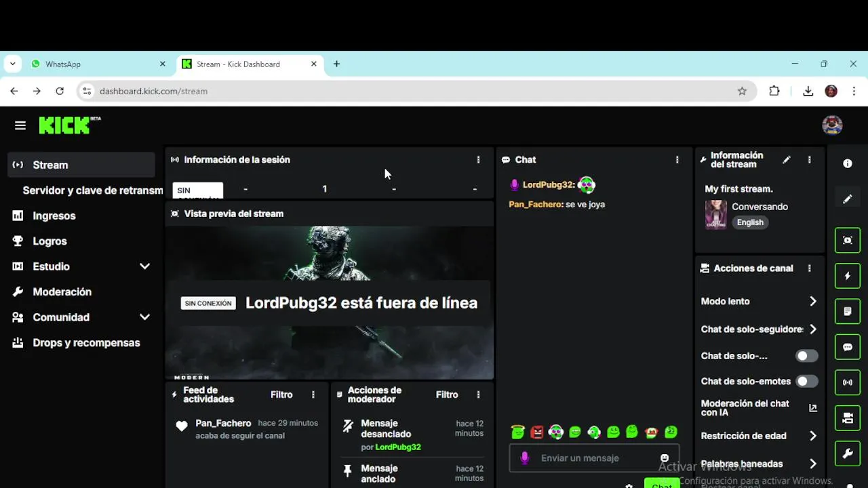The height and width of the screenshot is (488, 868).
Task: Click the Kick logo
Action: coord(69,125)
